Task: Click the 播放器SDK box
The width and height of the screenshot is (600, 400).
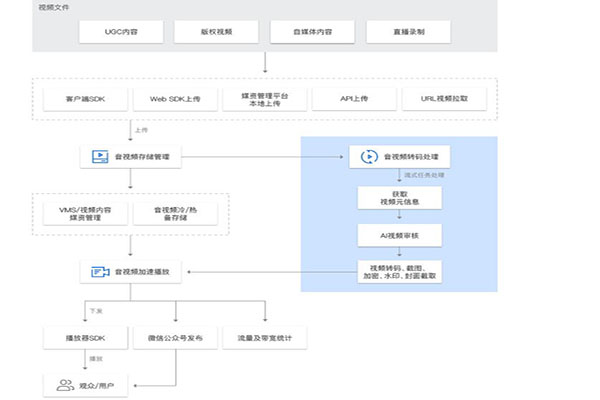Action: [x=84, y=338]
